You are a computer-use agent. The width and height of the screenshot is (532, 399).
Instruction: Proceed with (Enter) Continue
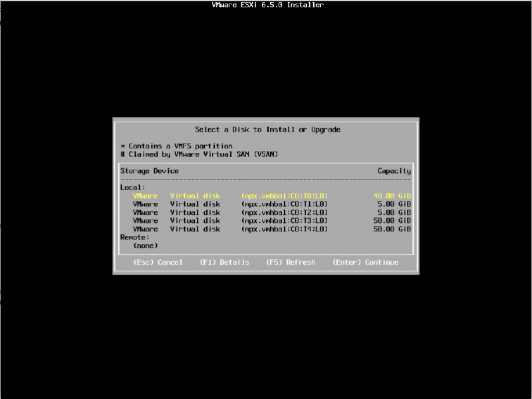[x=365, y=262]
